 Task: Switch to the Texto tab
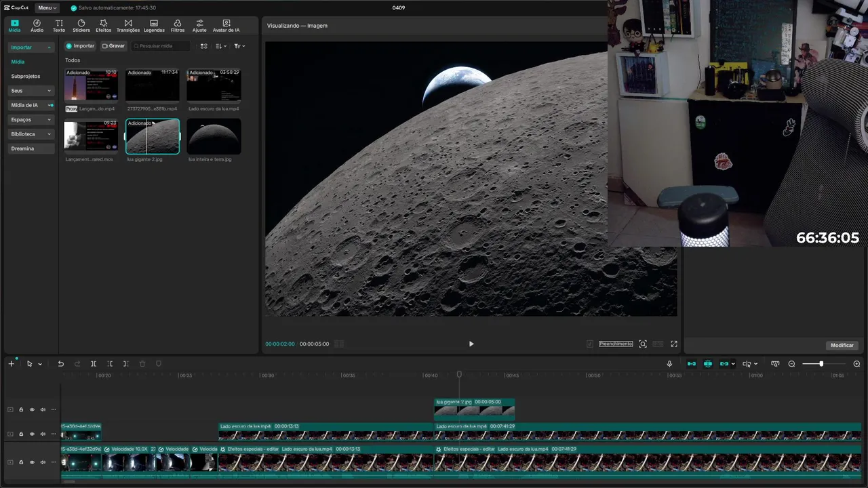pyautogui.click(x=59, y=26)
